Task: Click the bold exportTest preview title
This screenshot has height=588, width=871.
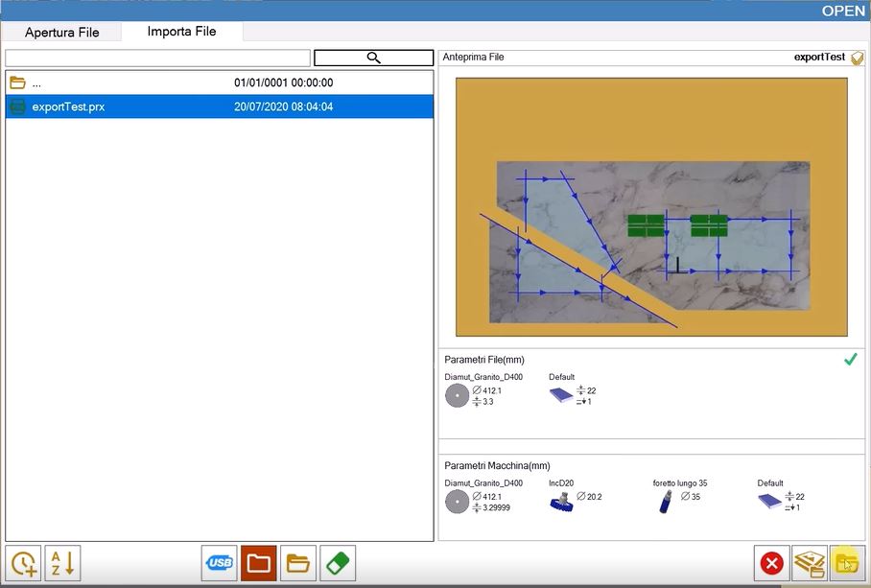Action: tap(819, 57)
